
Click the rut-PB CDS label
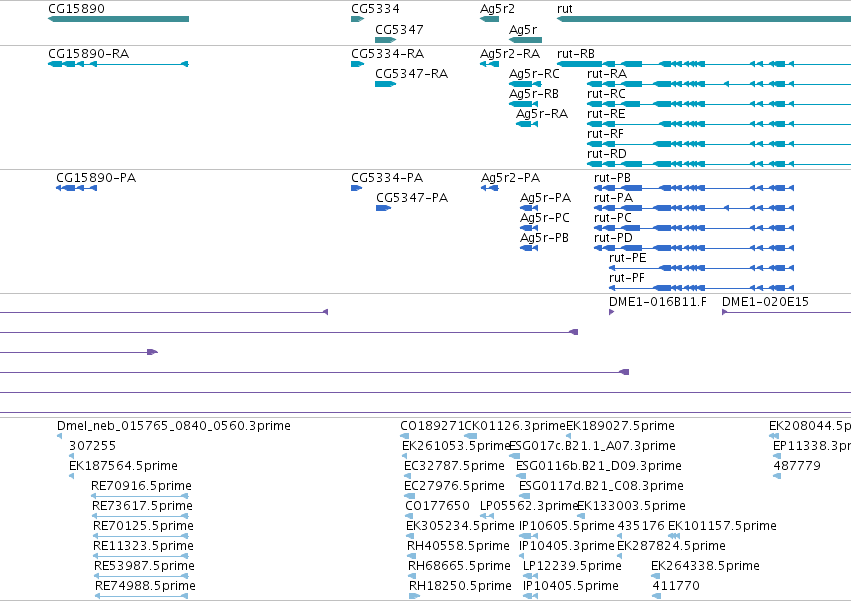[612, 178]
